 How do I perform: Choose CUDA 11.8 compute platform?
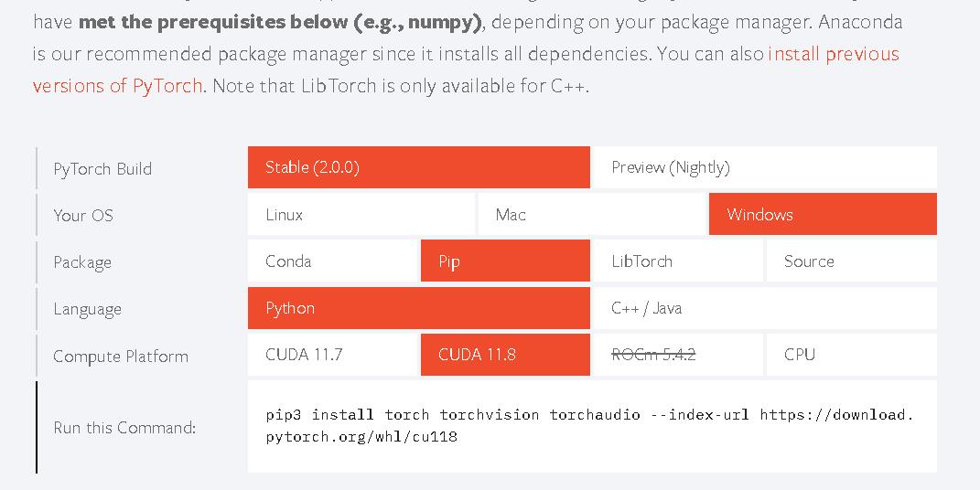[x=505, y=355]
